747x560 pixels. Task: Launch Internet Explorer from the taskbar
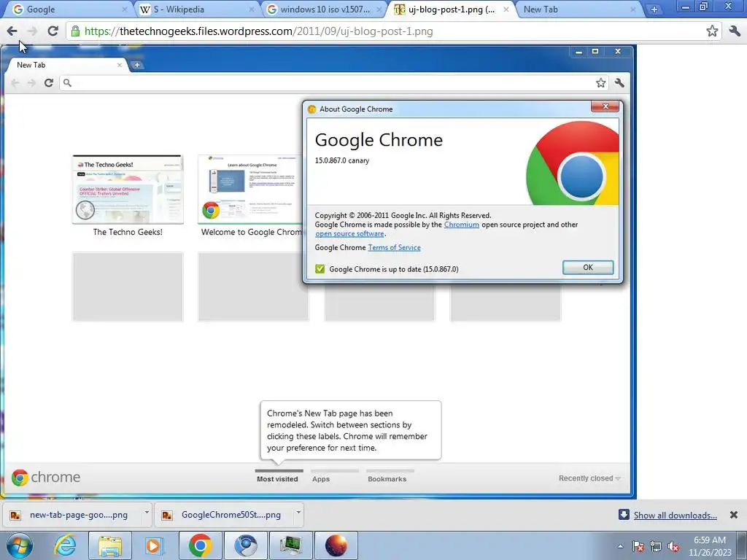(x=65, y=545)
